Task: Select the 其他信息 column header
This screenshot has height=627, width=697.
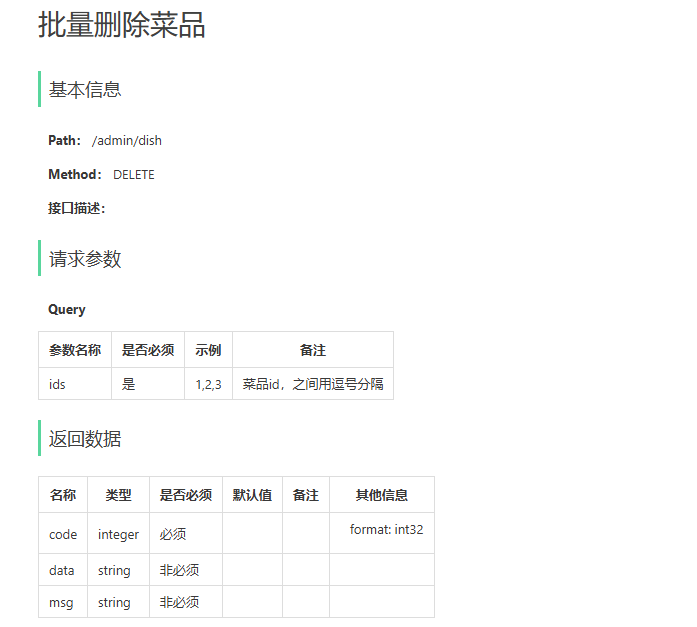Action: (382, 495)
